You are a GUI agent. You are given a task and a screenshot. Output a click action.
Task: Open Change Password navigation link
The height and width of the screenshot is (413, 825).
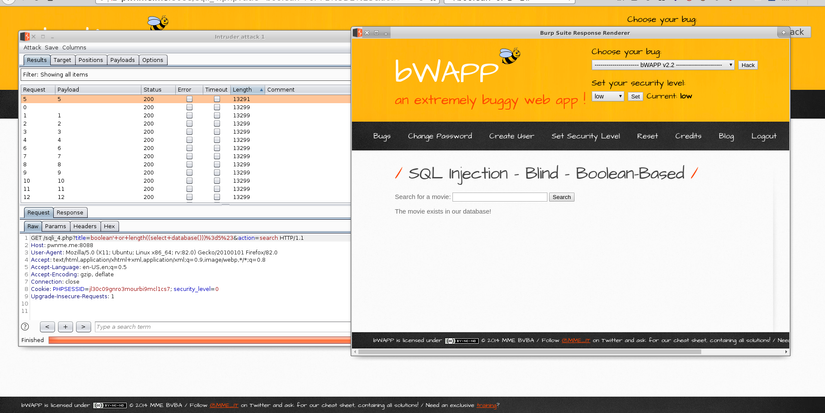440,136
